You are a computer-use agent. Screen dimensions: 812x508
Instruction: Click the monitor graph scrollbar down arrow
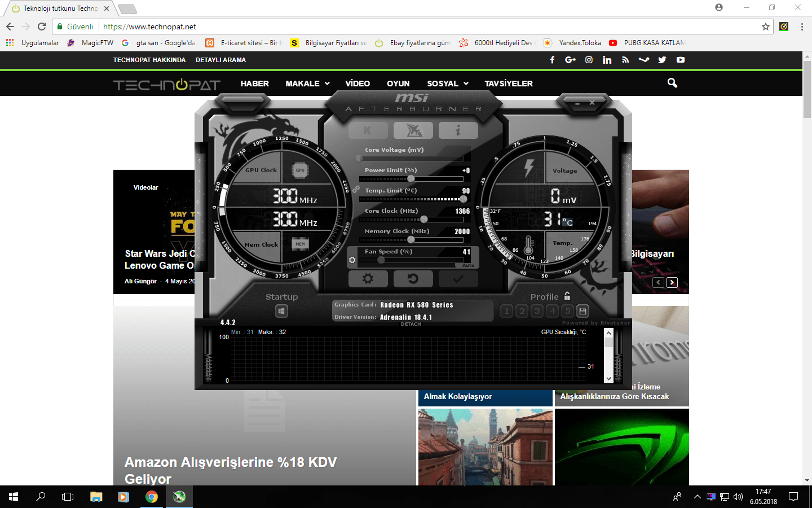pyautogui.click(x=608, y=379)
